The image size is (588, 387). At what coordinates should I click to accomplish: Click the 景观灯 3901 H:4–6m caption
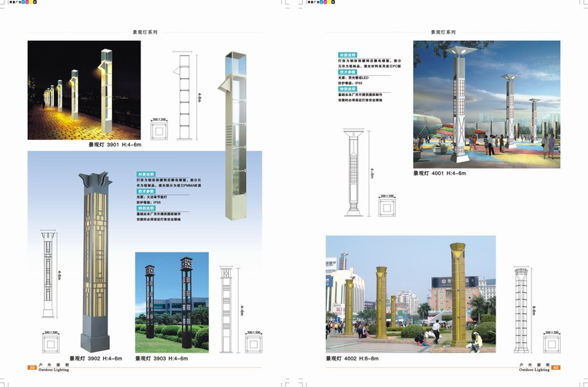(115, 145)
